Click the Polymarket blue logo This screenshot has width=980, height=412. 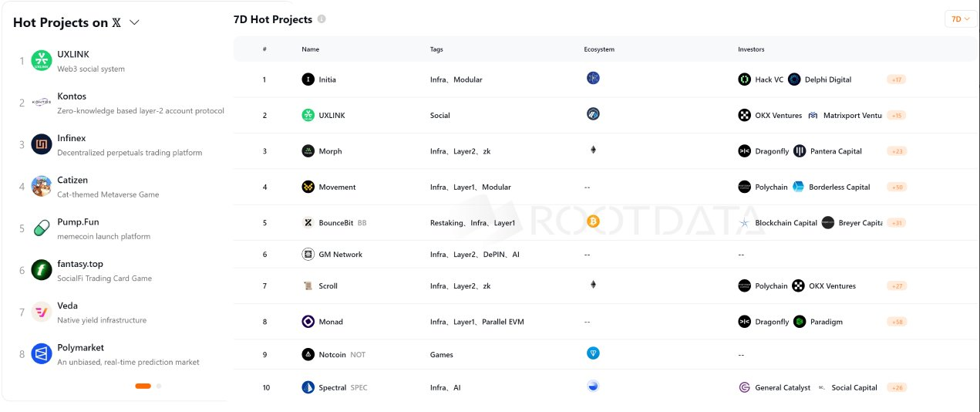(42, 354)
